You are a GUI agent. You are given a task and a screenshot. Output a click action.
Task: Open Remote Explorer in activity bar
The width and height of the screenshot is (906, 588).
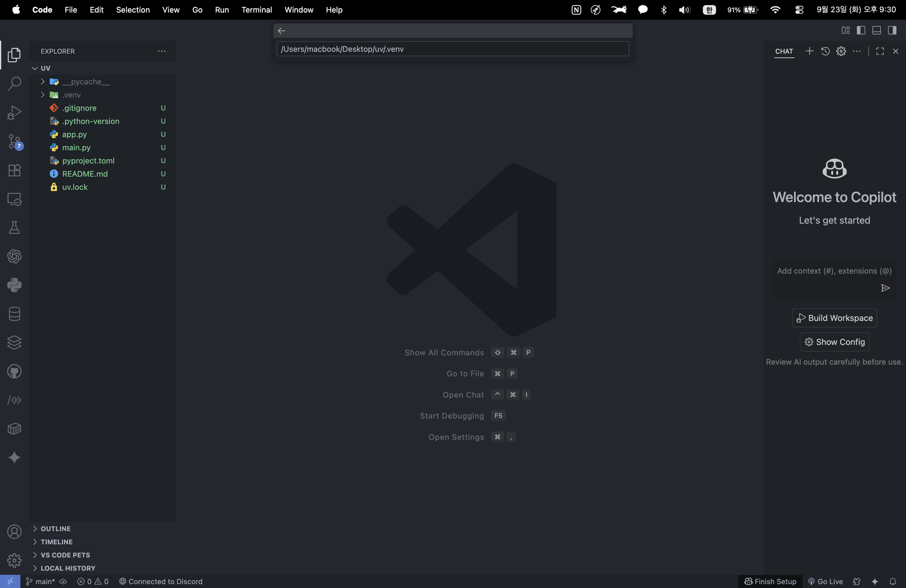click(14, 199)
